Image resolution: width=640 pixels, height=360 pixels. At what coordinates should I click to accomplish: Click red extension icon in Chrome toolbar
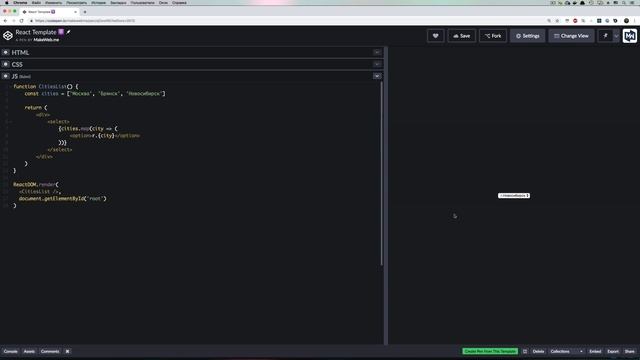[575, 20]
